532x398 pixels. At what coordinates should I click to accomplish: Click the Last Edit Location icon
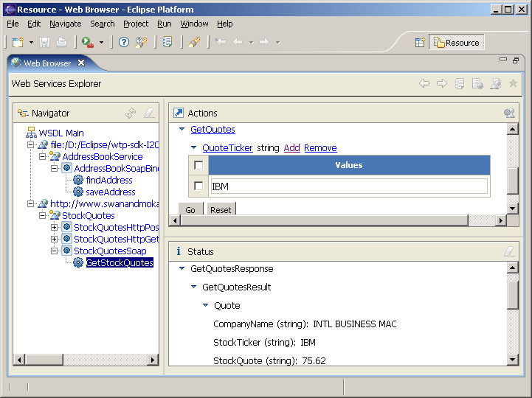click(221, 42)
